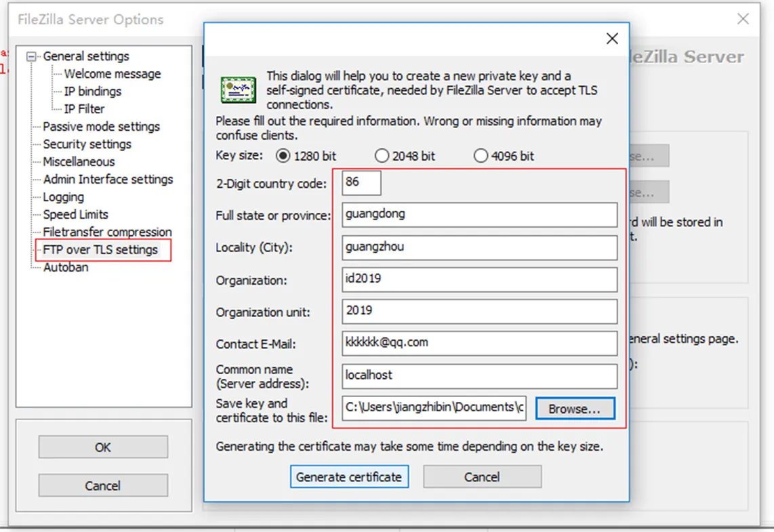Viewport: 774px width, 532px height.
Task: Click OK in the Options window
Action: pyautogui.click(x=102, y=447)
